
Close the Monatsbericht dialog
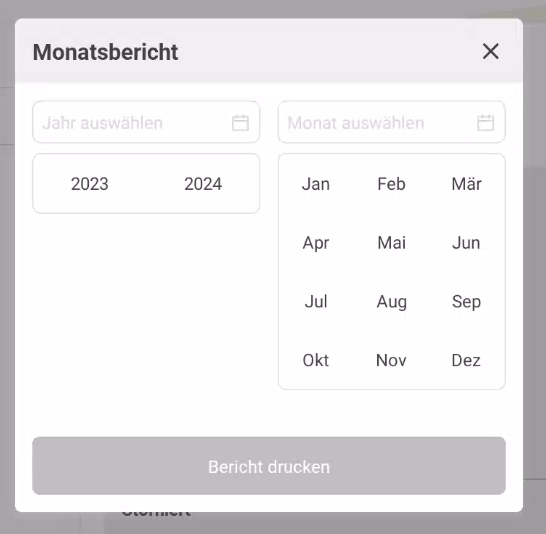491,52
